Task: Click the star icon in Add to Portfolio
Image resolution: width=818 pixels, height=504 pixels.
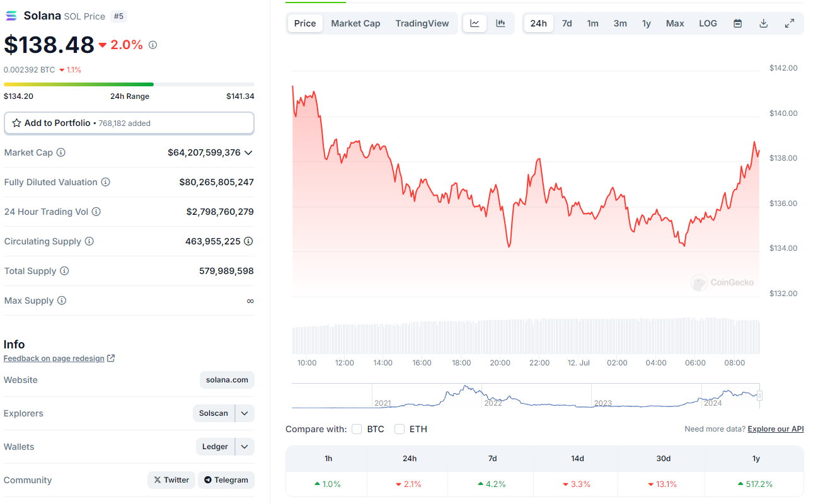Action: (x=17, y=123)
